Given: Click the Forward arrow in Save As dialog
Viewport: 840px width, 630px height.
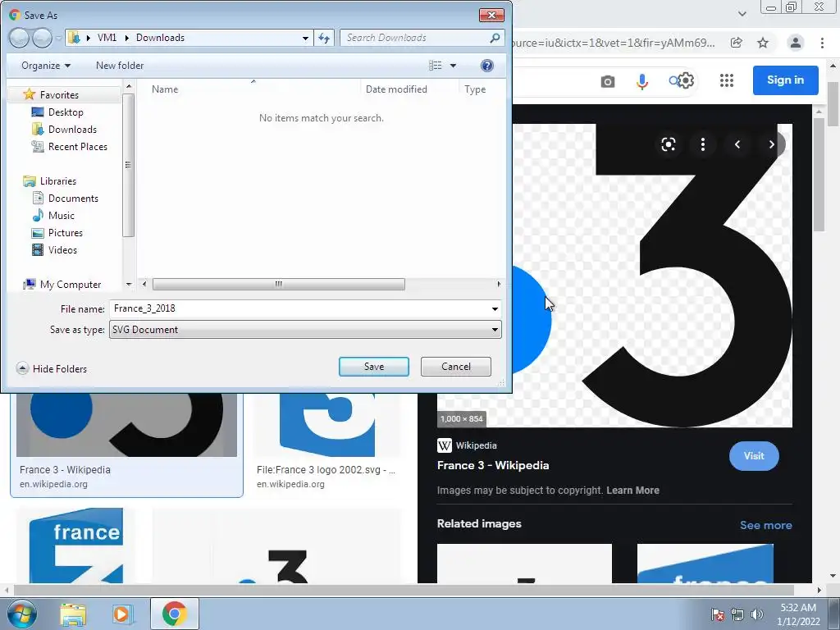Looking at the screenshot, I should click(x=43, y=38).
